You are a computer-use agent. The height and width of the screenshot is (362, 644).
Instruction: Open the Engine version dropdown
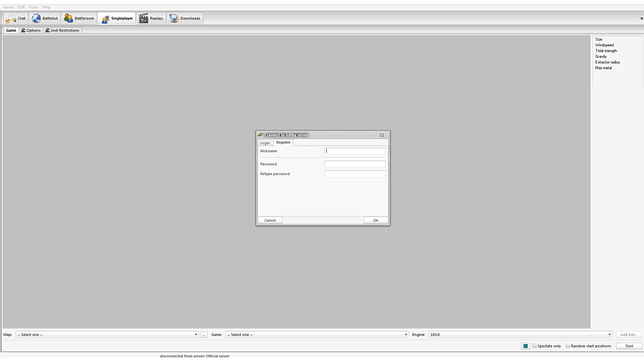609,335
